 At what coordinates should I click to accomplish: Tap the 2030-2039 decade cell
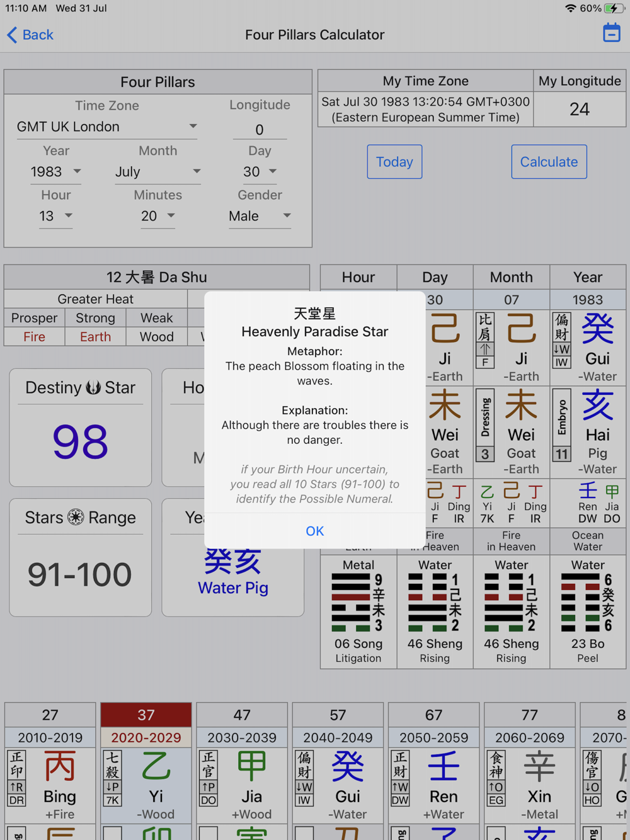tap(242, 737)
